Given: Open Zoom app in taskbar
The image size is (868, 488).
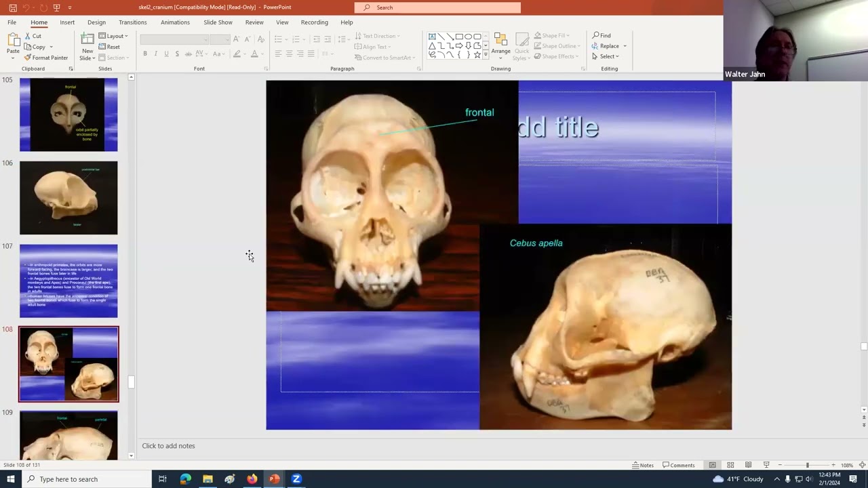Looking at the screenshot, I should (x=296, y=479).
